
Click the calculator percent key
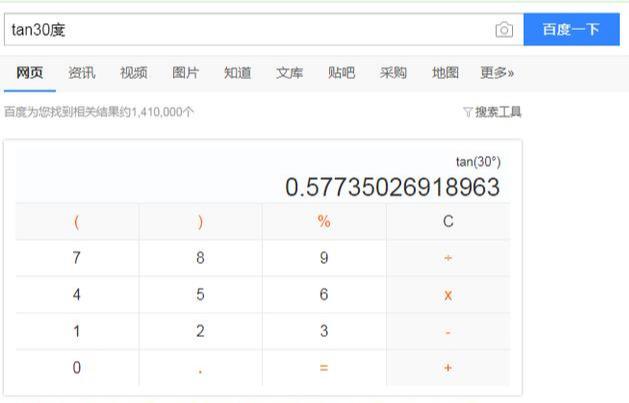pyautogui.click(x=324, y=222)
